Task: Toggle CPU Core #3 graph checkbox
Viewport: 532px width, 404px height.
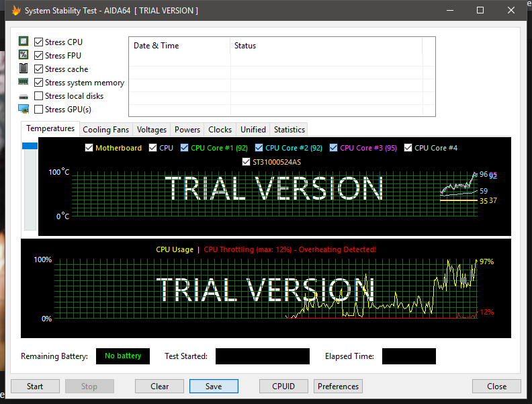Action: coord(334,148)
